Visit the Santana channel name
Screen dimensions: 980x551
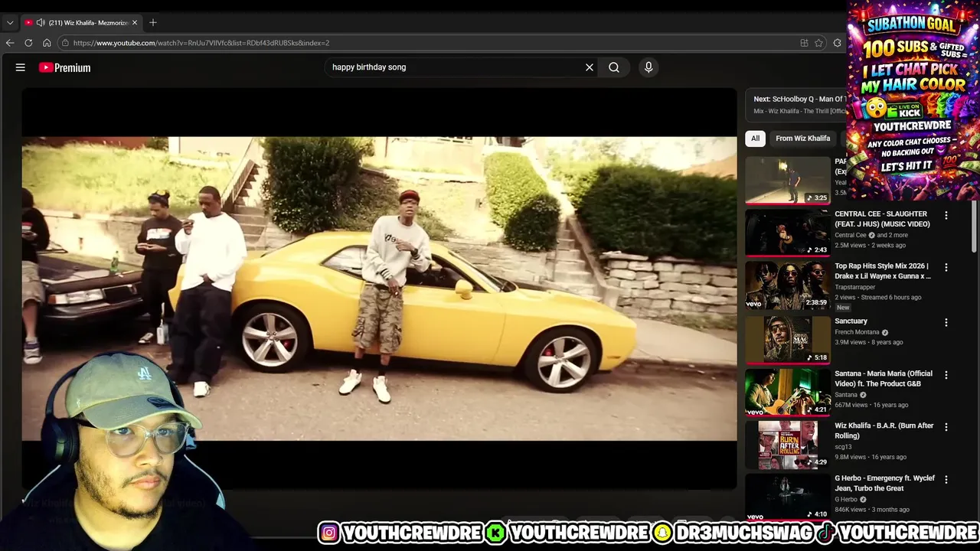click(x=847, y=395)
